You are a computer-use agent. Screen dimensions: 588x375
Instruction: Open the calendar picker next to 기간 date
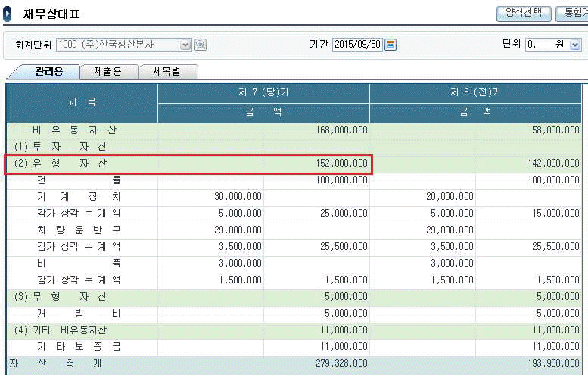390,45
